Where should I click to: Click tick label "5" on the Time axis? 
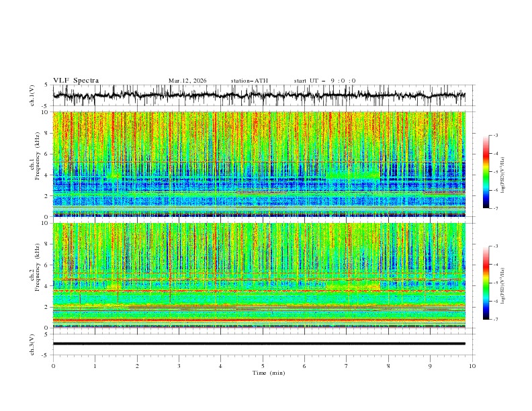pos(263,366)
